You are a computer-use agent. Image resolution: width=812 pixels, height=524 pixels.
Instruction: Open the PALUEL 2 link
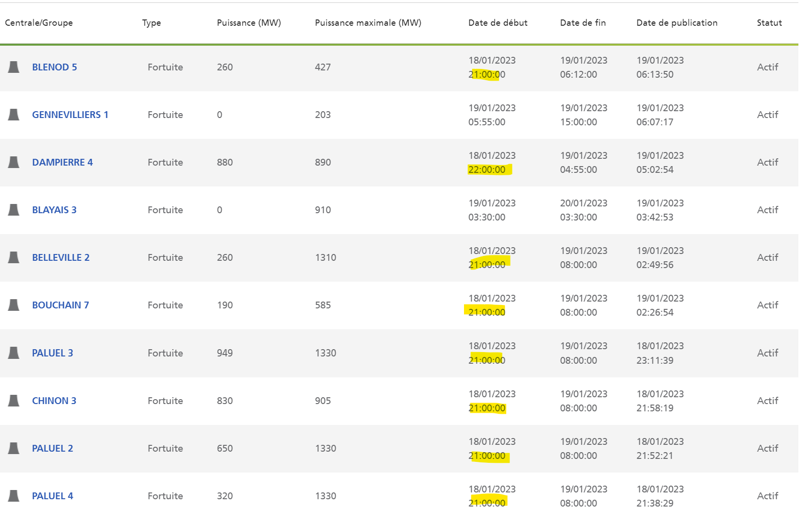(x=52, y=448)
